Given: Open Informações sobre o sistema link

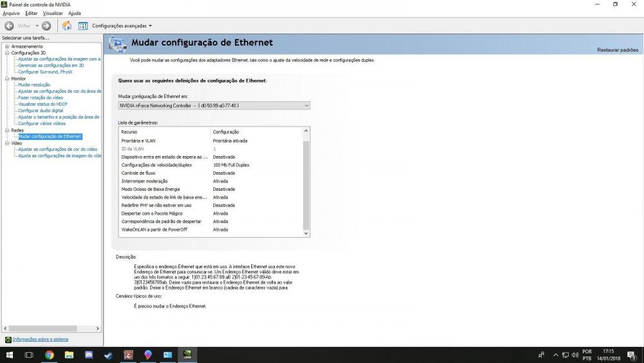Looking at the screenshot, I should 40,339.
